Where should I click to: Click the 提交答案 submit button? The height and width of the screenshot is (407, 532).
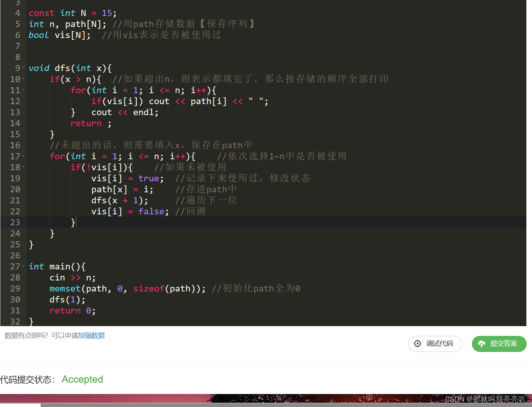coord(499,344)
